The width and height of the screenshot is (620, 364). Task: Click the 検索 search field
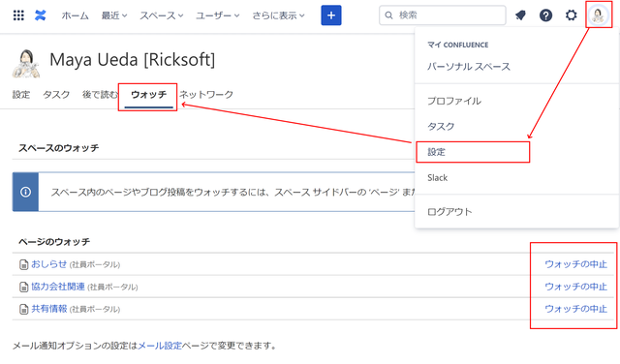(x=442, y=15)
